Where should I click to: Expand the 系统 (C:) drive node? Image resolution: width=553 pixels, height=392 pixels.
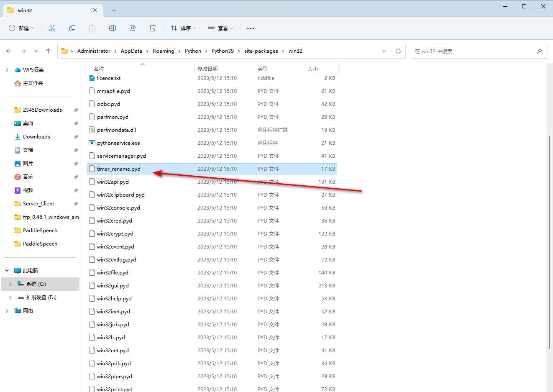pos(10,284)
